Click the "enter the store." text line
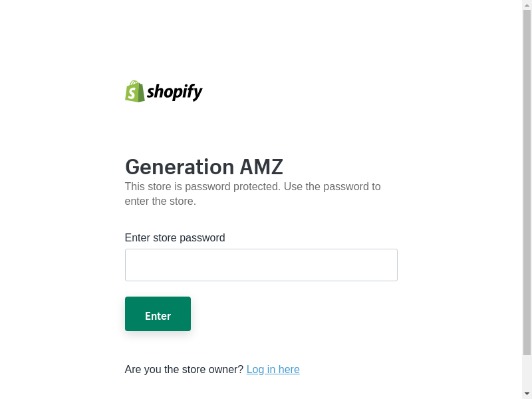532x399 pixels. point(160,201)
